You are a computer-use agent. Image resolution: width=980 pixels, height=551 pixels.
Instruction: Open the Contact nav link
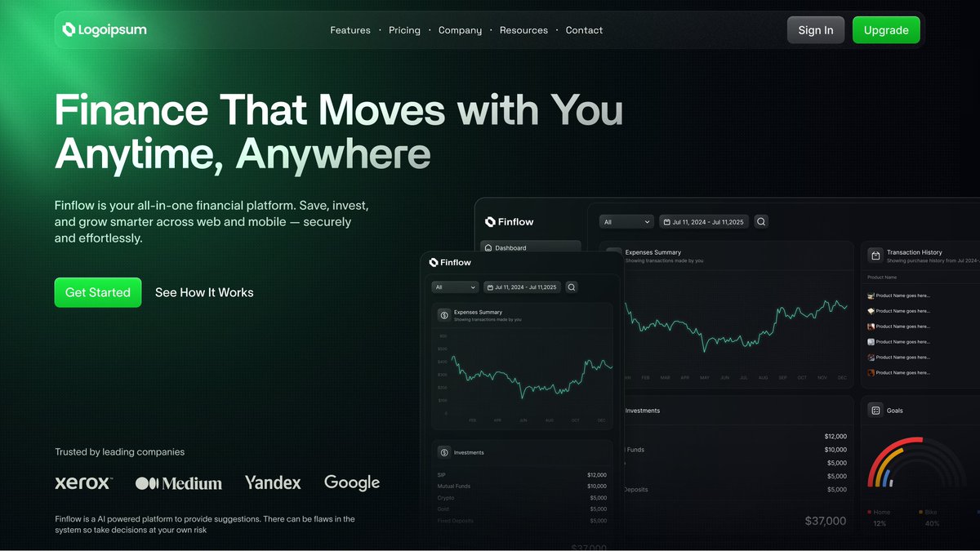tap(584, 30)
